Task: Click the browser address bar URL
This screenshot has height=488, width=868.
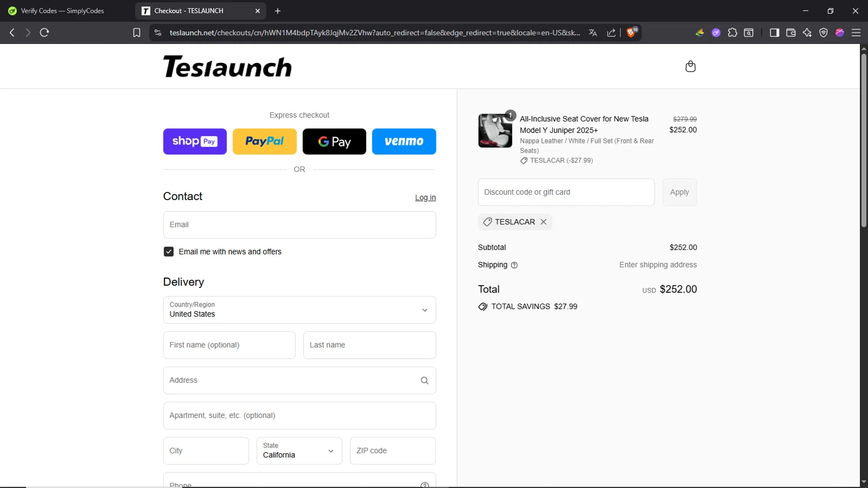Action: tap(374, 33)
